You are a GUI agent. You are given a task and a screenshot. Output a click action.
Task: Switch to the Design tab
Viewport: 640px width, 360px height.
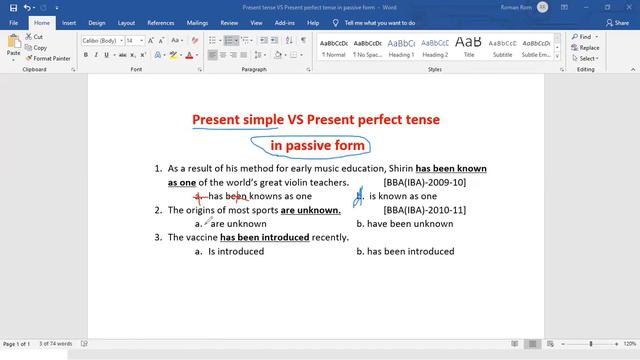tap(97, 23)
